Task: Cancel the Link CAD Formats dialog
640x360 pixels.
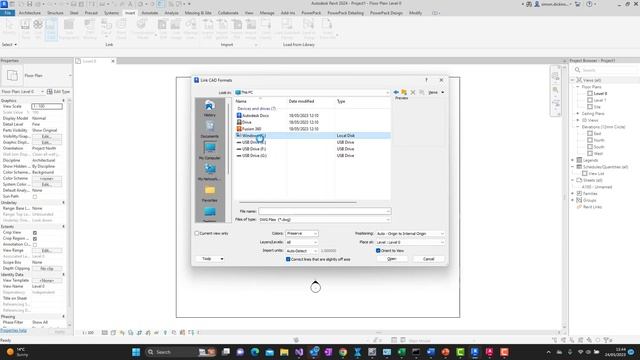Action: pos(429,259)
